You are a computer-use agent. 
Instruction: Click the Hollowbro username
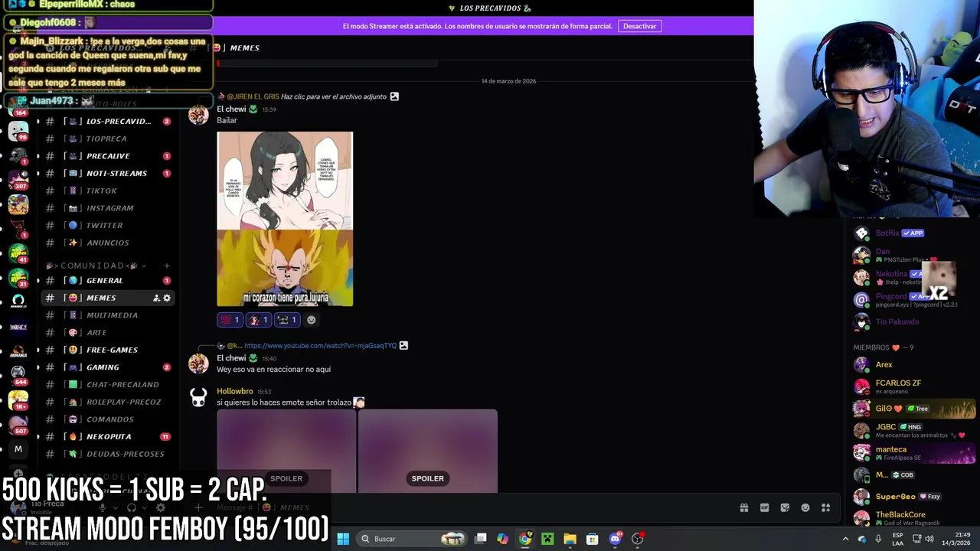(x=235, y=391)
